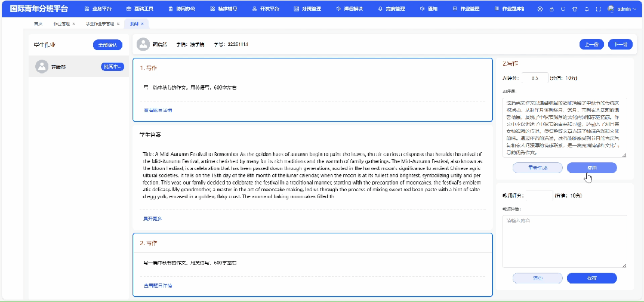Click the icon beside 业务平台 in top nav
The image size is (644, 302).
(x=87, y=9)
